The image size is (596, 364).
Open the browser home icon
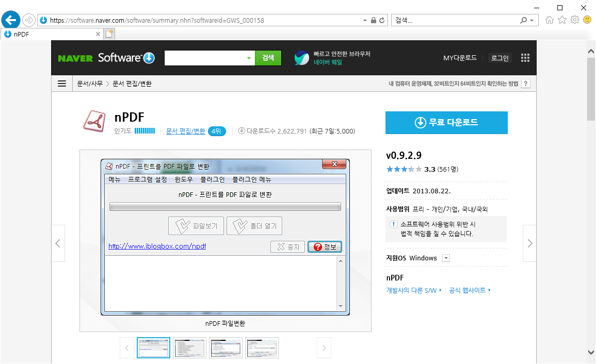pos(549,20)
